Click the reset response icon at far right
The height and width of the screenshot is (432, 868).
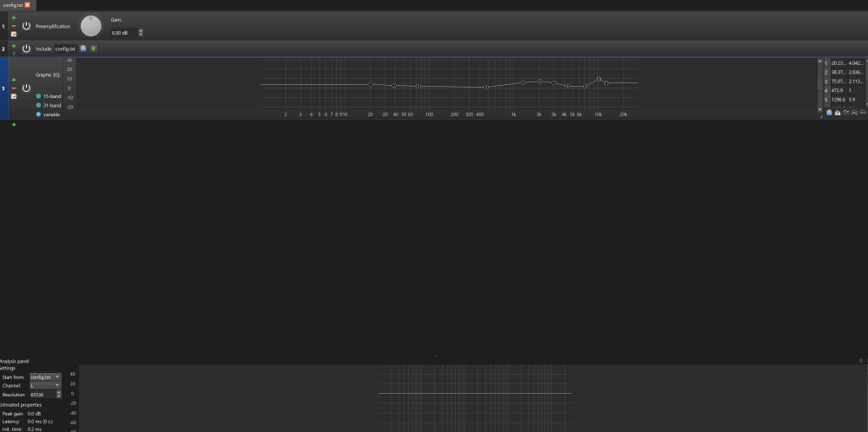click(x=863, y=112)
